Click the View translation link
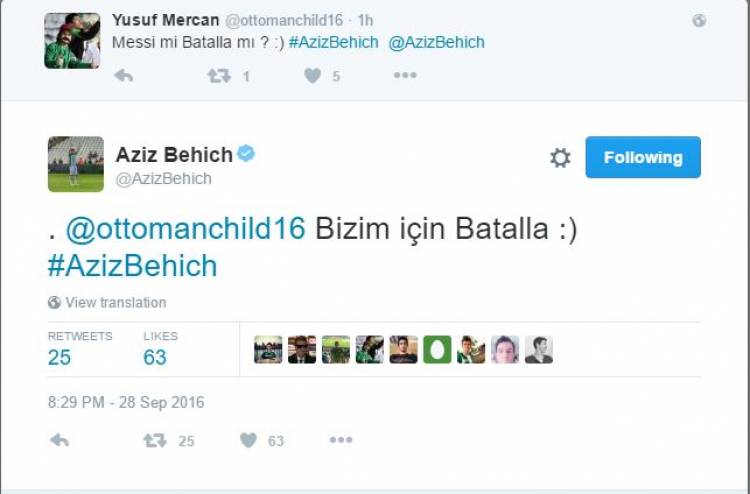Screen dimensions: 750x494 (115, 302)
